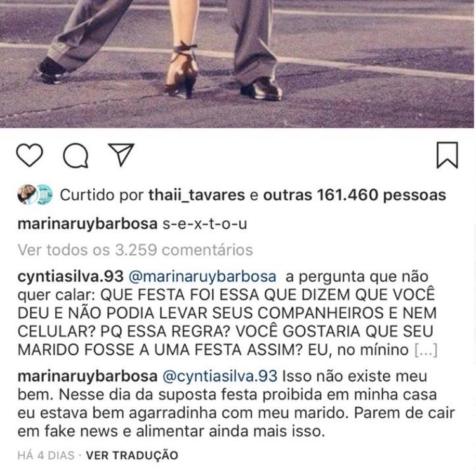The width and height of the screenshot is (476, 474).
Task: Tap the @cyntiasilva.93 mention in reply
Action: click(220, 376)
